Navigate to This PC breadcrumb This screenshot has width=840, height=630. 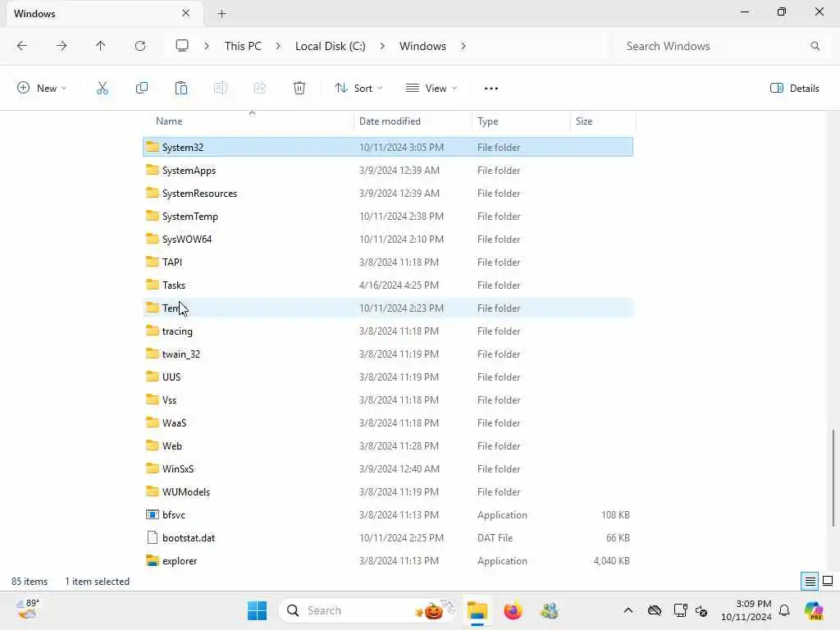(243, 46)
